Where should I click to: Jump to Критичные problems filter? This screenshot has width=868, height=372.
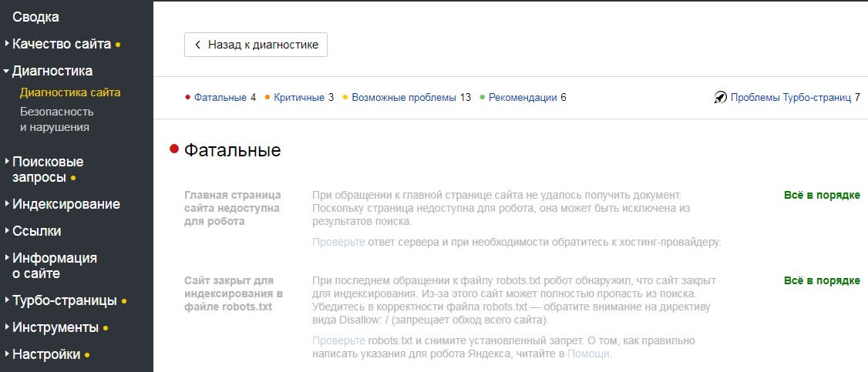click(x=299, y=98)
